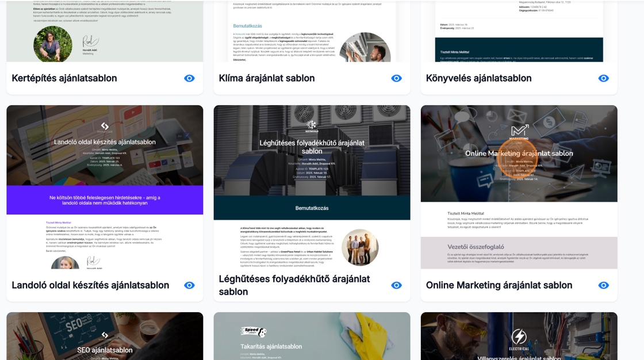
Task: Click the Speed Clean logo in the Takarítás thumbnail
Action: coord(254,332)
